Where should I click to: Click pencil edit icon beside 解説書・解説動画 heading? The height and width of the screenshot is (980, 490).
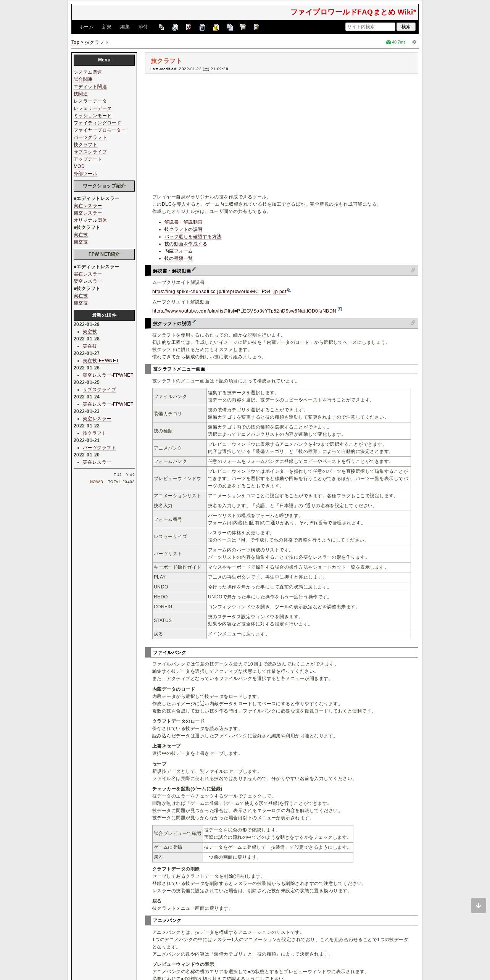194,269
